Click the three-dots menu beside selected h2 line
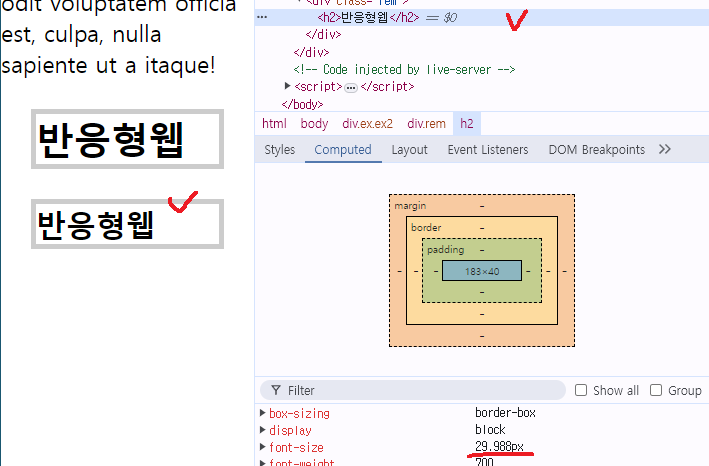709x466 pixels. (x=262, y=17)
